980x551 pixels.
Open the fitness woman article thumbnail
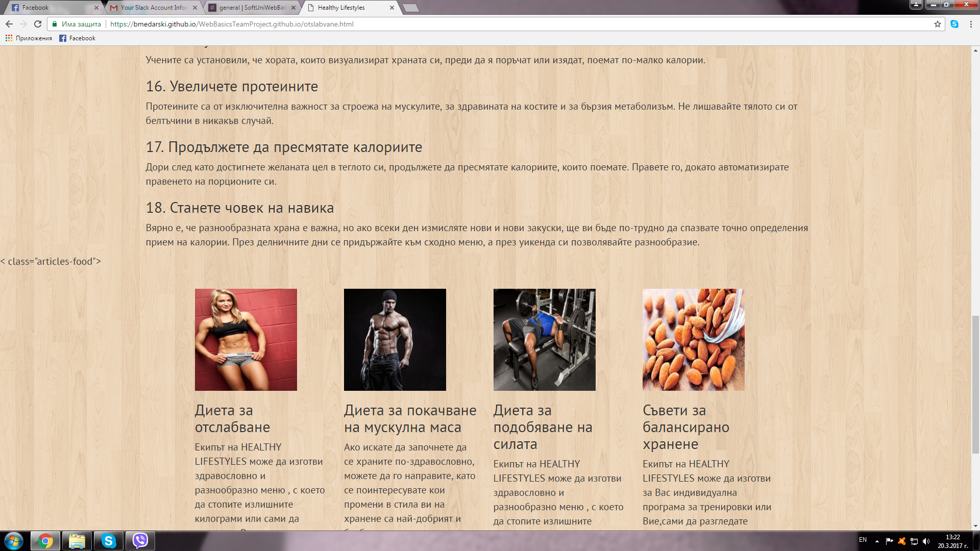coord(246,340)
